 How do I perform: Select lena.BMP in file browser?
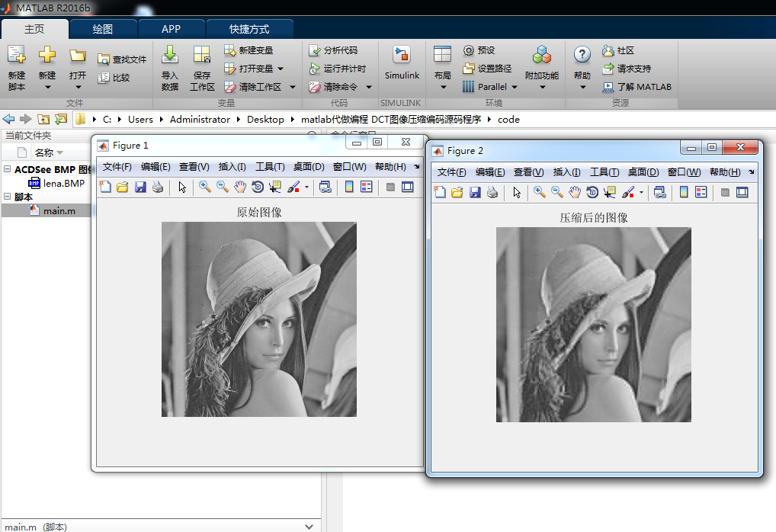click(x=56, y=183)
